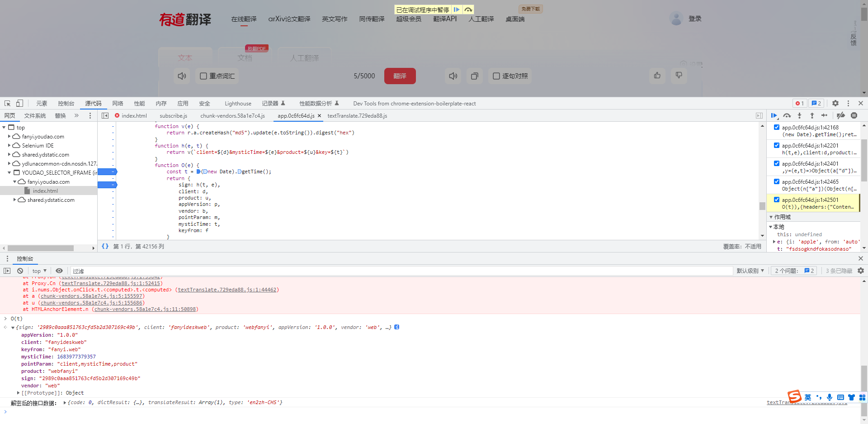
Task: Open 元素 DevTools panel
Action: pyautogui.click(x=42, y=104)
